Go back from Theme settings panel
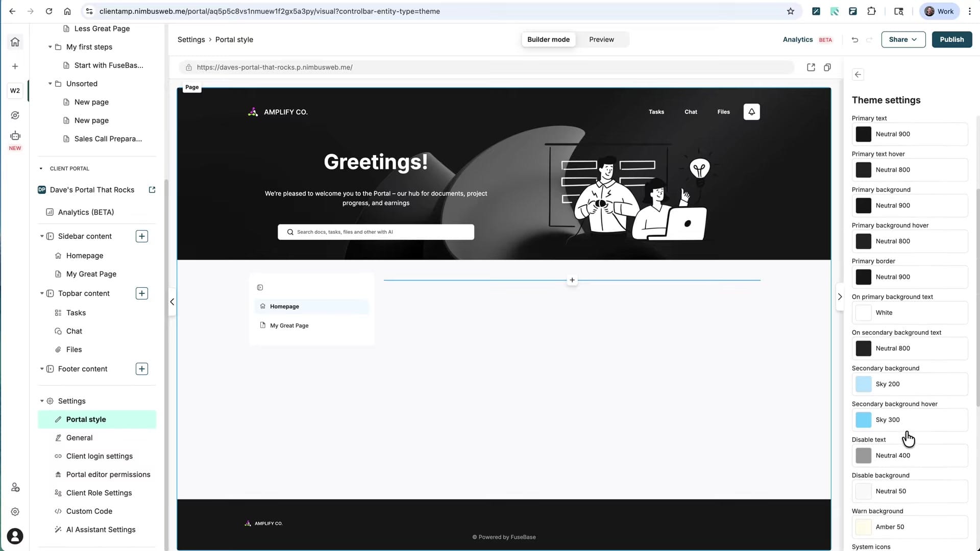 point(858,74)
